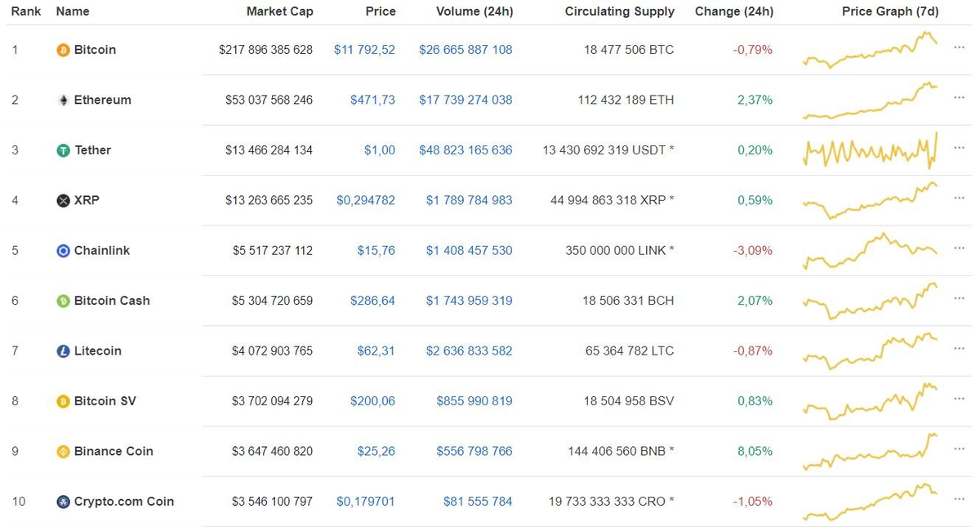Image resolution: width=980 pixels, height=527 pixels.
Task: Open the more-options menu for Crypto.com Coin
Action: [x=959, y=499]
